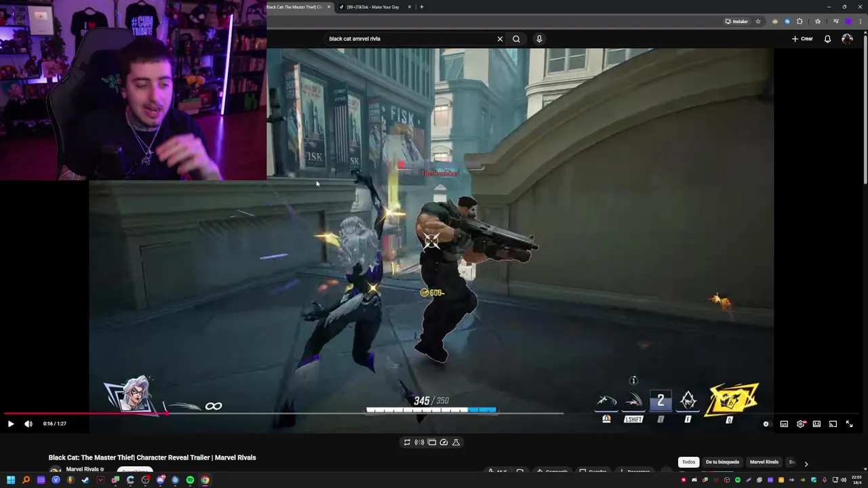Open Windows Search from the taskbar
The image size is (868, 488).
[x=26, y=480]
